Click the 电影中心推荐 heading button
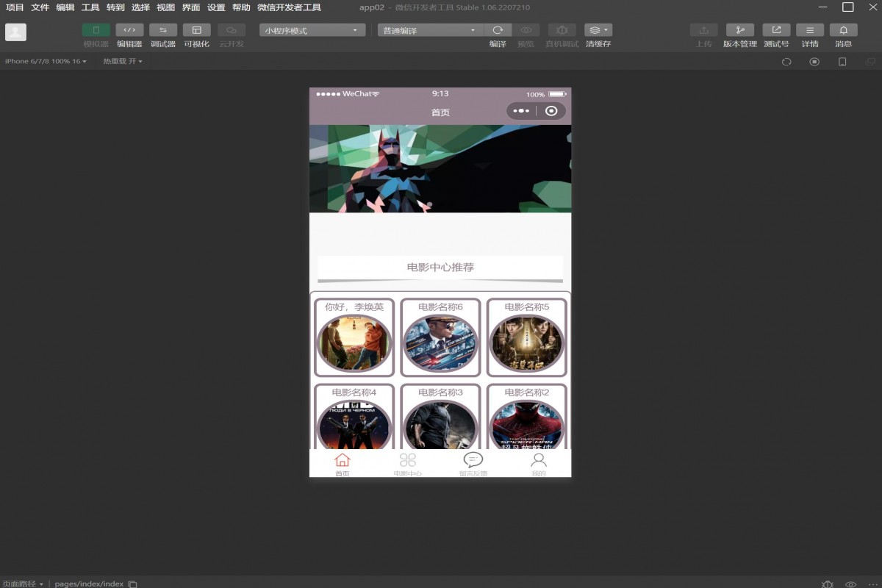 pyautogui.click(x=440, y=267)
